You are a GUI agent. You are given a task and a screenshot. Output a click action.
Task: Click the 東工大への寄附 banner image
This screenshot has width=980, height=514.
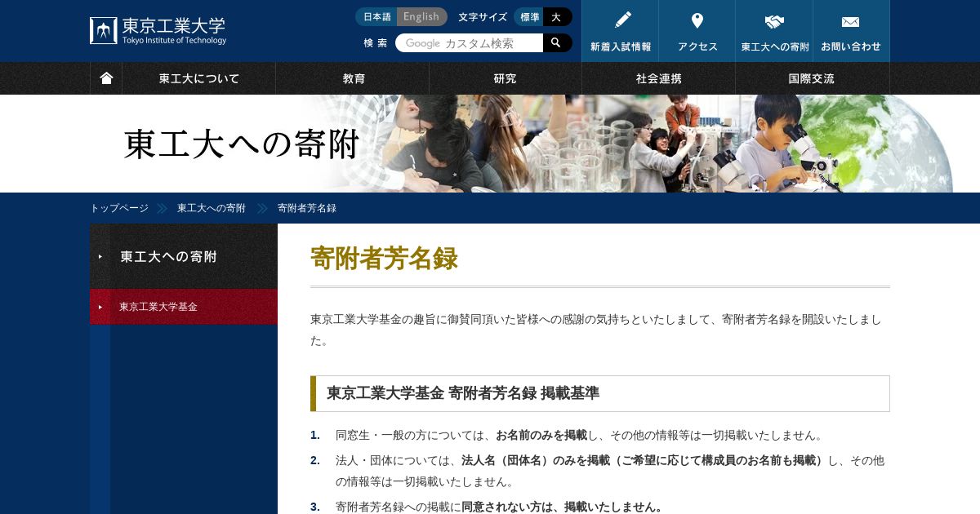[x=490, y=144]
